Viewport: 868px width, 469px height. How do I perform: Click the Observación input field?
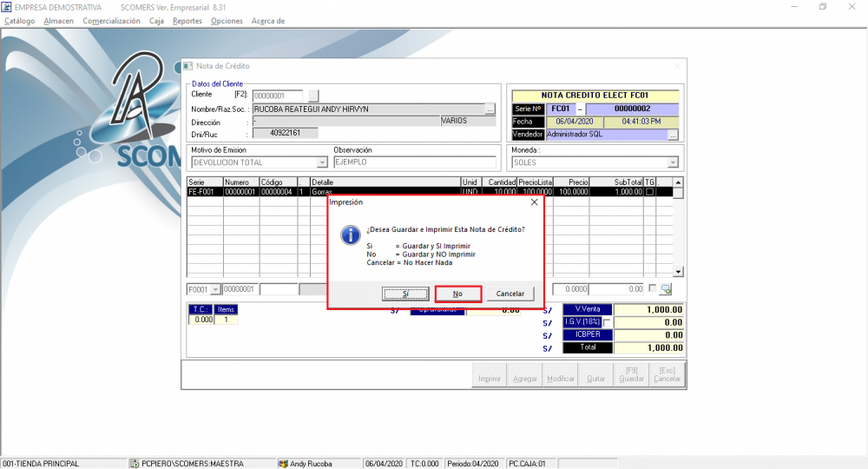pyautogui.click(x=415, y=162)
